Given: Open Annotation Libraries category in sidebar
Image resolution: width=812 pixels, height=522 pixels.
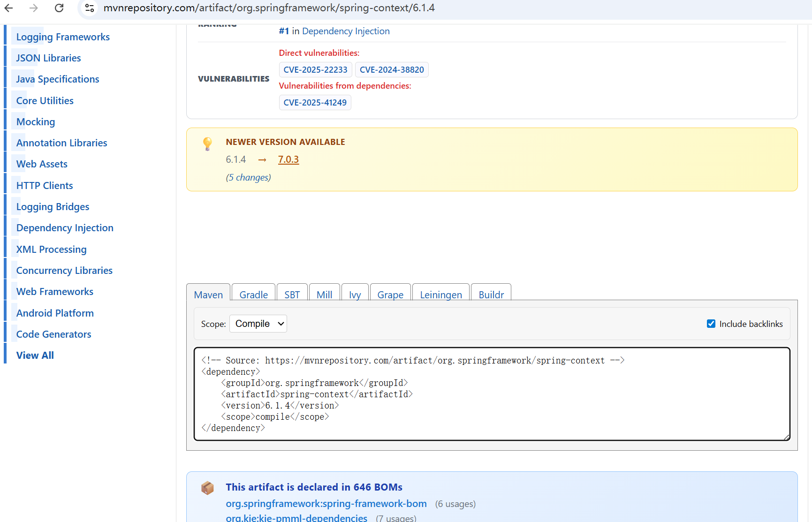Looking at the screenshot, I should (62, 143).
